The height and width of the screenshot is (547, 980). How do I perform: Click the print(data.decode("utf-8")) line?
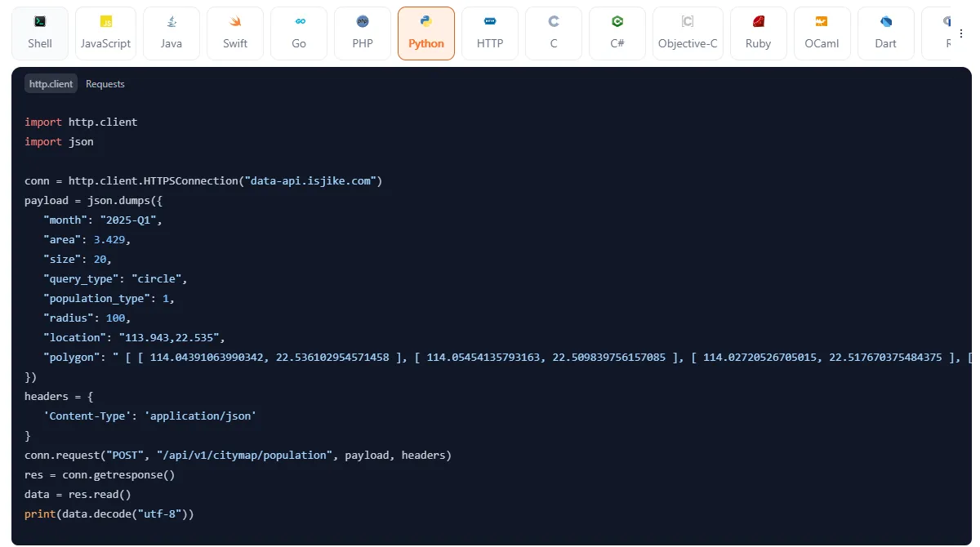(x=109, y=514)
